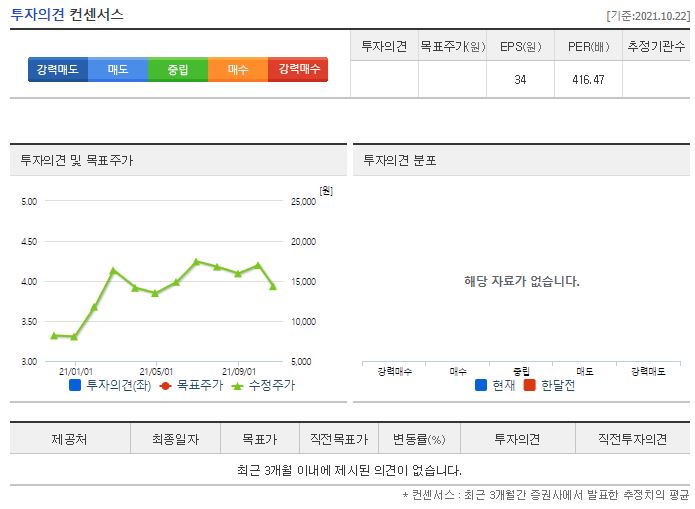The height and width of the screenshot is (509, 695).
Task: Click the 강력매도 rating segment
Action: pyautogui.click(x=58, y=70)
